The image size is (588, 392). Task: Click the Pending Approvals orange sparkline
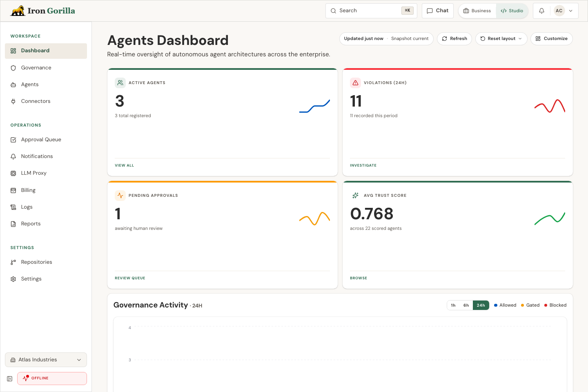314,219
